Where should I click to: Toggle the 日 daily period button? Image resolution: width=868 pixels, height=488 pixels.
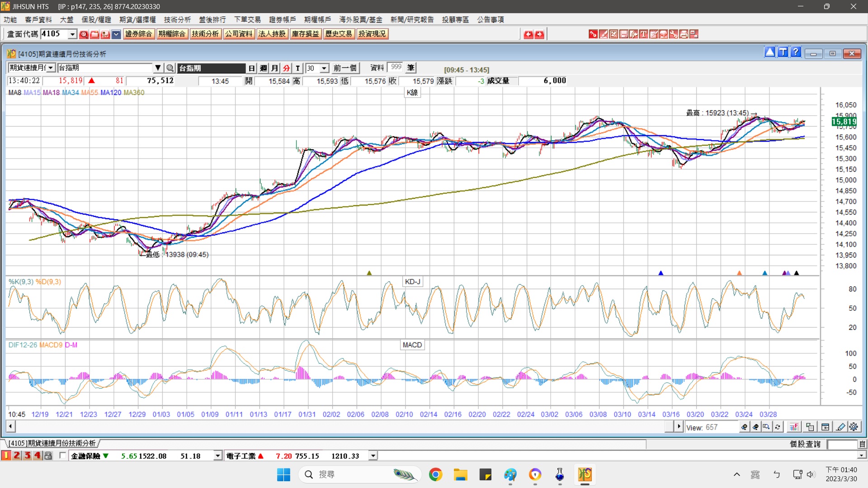tap(252, 68)
